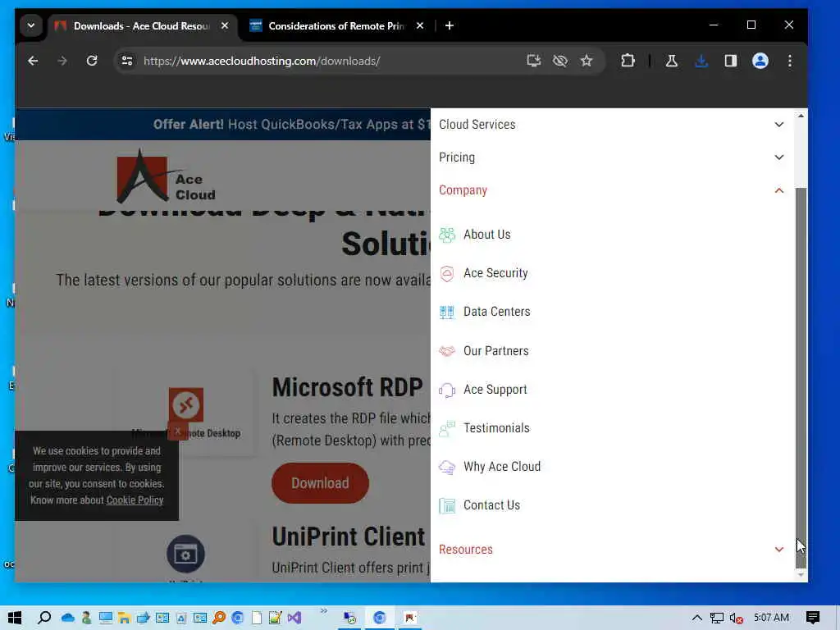
Task: Open the notification center icon
Action: [x=813, y=618]
